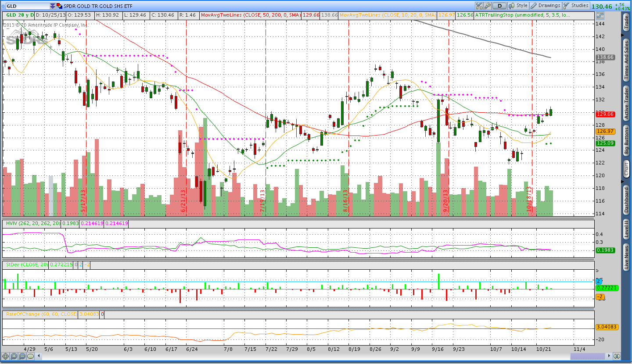Viewport: 632px width, 364px height.
Task: Click the first 0.214619 value in HVIV header
Action: click(x=92, y=223)
